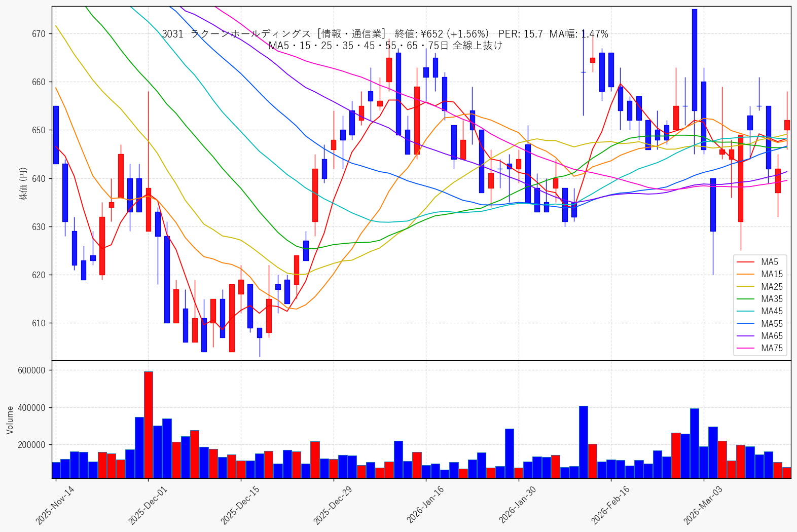Click the closing price ¥652 (+1.56%) text
Screen dimensions: 797x532
click(x=442, y=34)
